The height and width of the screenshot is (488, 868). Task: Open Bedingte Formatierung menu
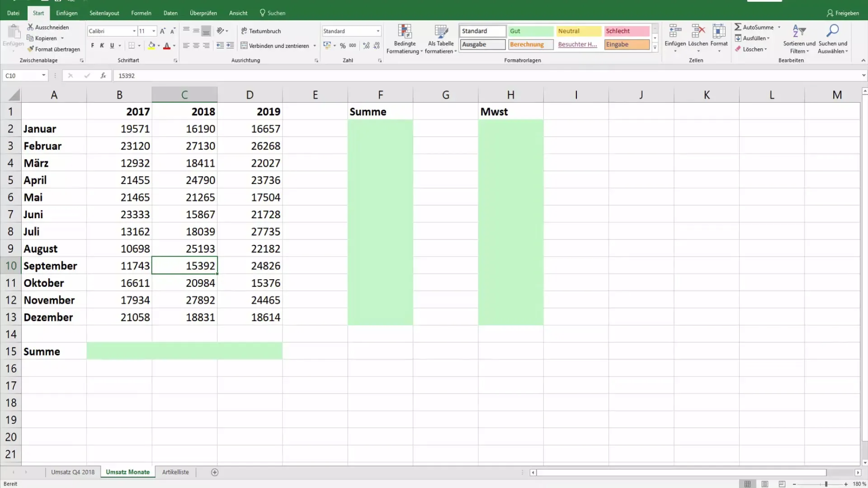click(x=405, y=39)
